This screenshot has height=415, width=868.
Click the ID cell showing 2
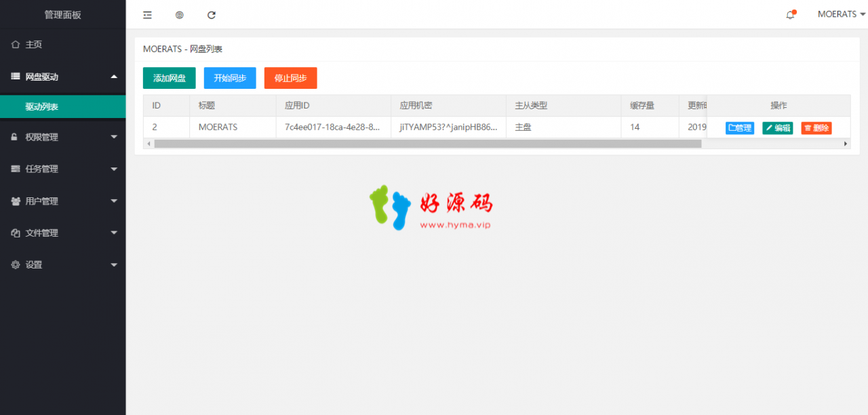(166, 127)
